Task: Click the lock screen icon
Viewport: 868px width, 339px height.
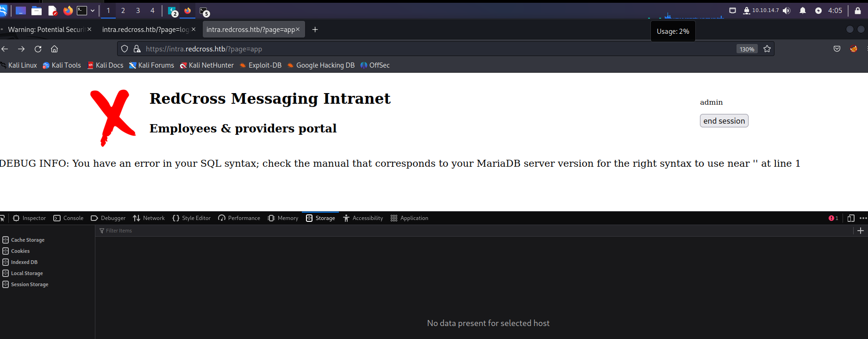Action: coord(857,10)
